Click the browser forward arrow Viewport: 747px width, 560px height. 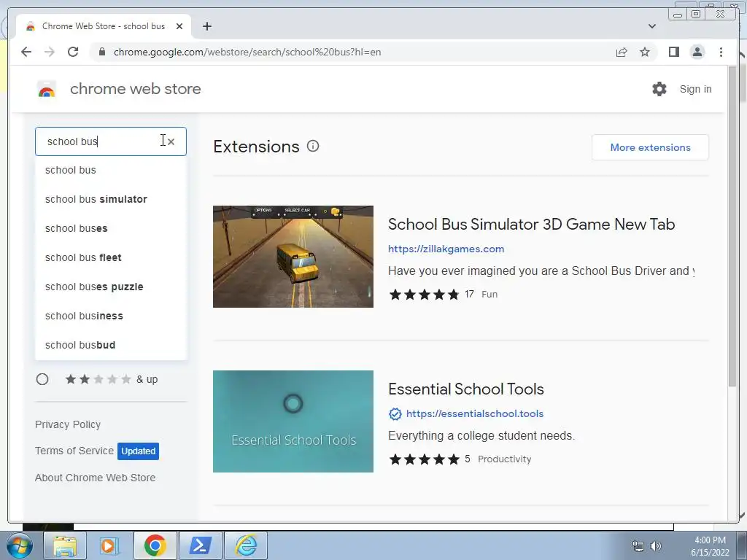[50, 52]
